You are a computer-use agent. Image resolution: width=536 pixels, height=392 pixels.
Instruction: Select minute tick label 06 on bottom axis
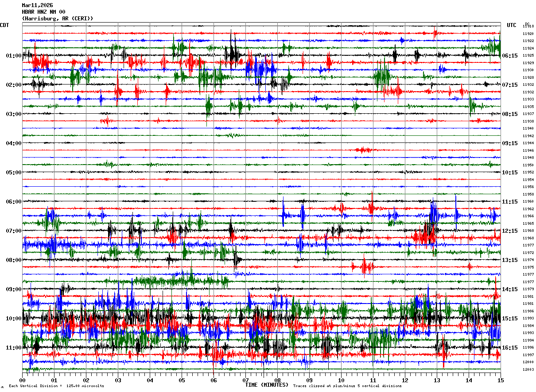click(x=214, y=380)
